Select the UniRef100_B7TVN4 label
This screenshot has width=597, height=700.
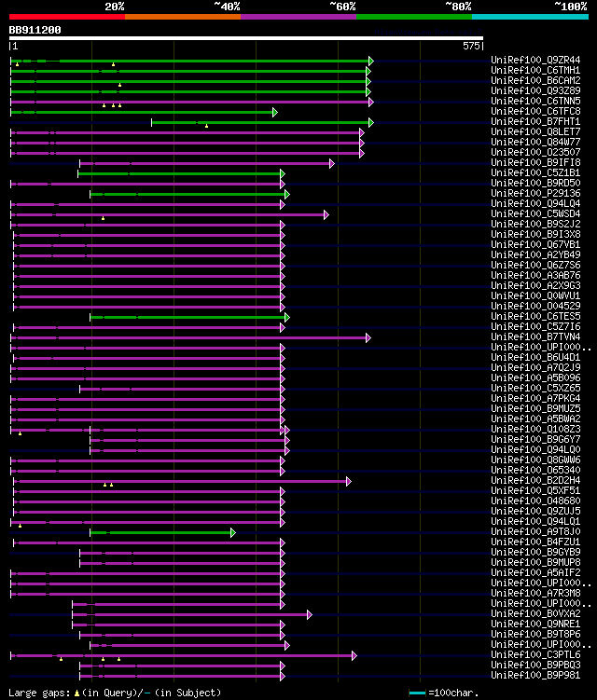[x=535, y=337]
